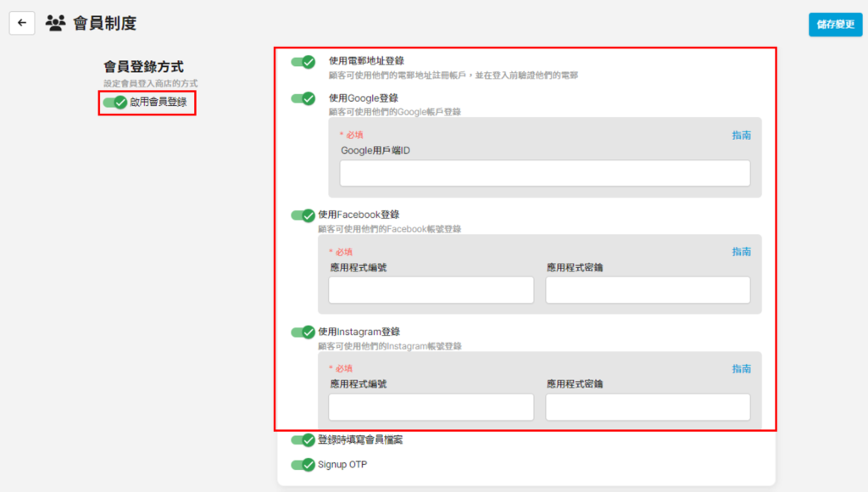The image size is (868, 492).
Task: Click the 會員登錄方式 section heading
Action: tap(143, 66)
